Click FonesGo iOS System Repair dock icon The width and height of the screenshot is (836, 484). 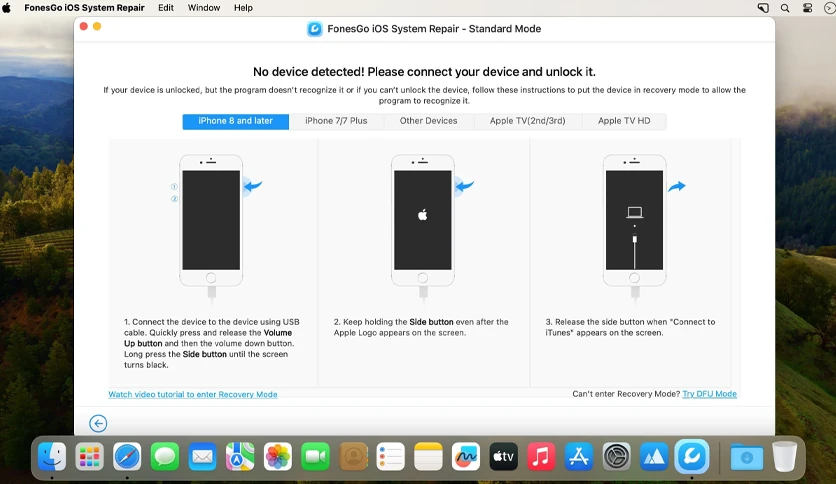pos(692,457)
